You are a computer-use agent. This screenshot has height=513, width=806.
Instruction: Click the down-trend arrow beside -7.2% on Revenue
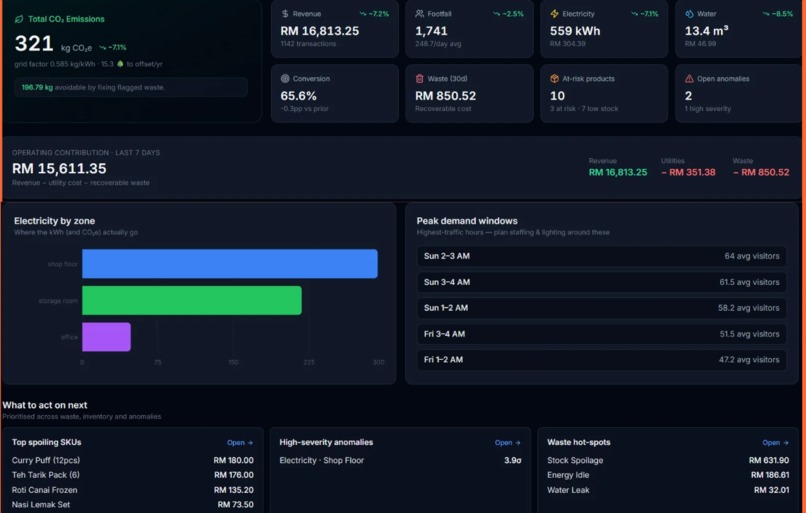pos(363,14)
